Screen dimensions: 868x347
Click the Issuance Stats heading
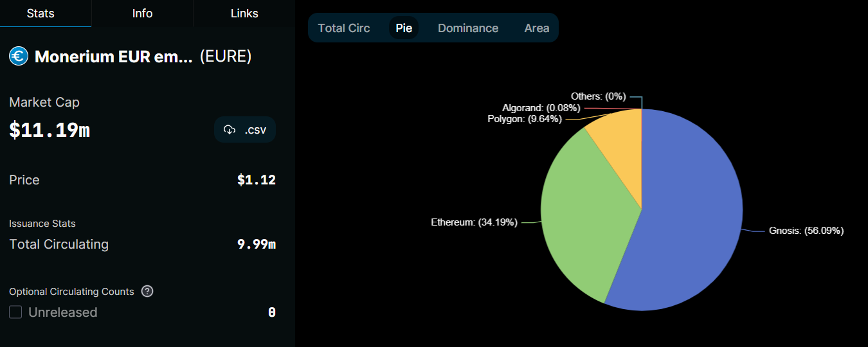42,224
